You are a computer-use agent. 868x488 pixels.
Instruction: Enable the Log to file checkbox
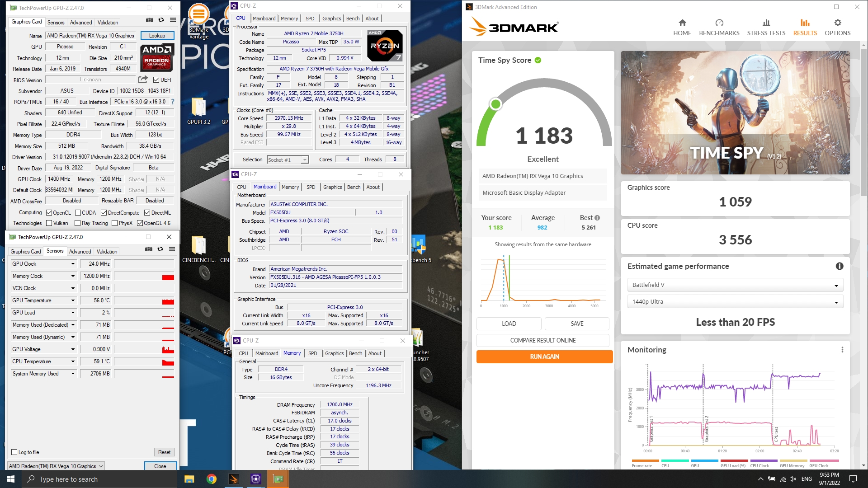click(x=14, y=452)
